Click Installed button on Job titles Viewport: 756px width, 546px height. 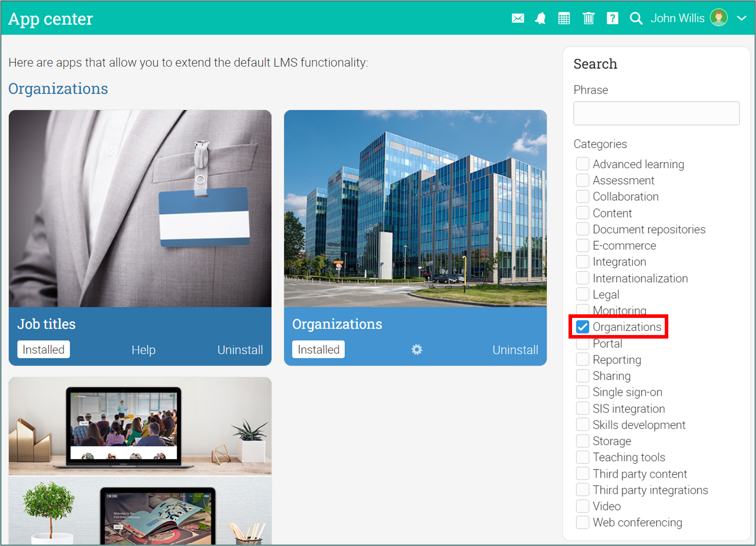pos(43,350)
